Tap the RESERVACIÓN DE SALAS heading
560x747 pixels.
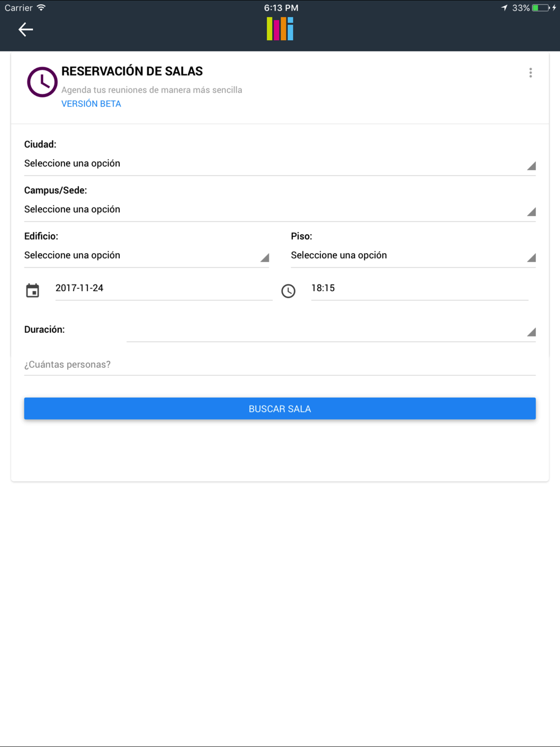pos(132,71)
